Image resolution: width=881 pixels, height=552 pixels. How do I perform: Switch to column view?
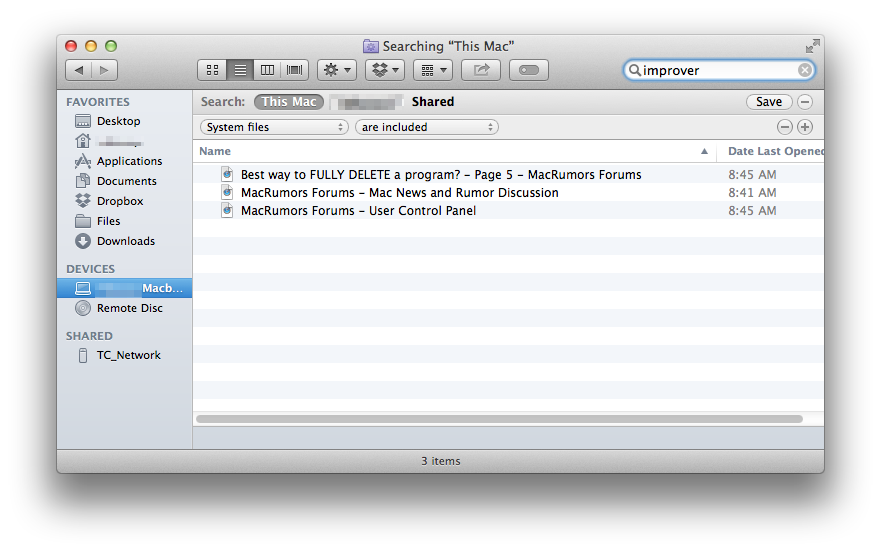[267, 70]
